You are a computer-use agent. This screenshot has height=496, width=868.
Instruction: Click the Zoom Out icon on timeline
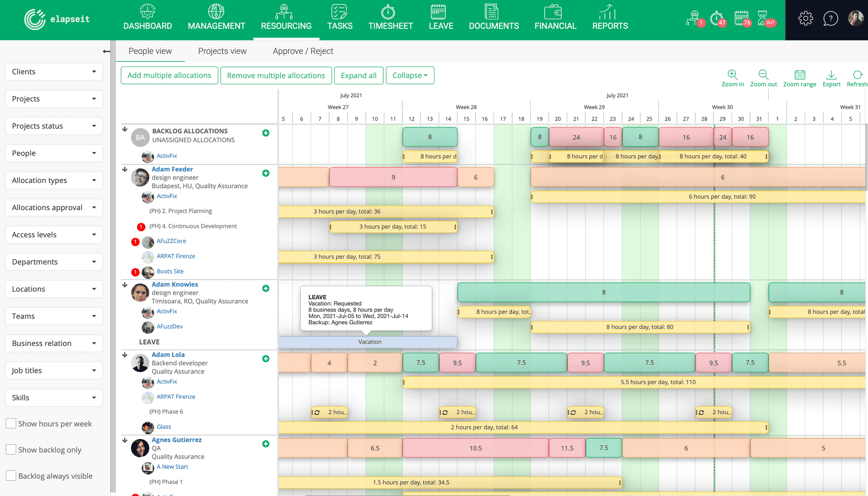pos(763,75)
